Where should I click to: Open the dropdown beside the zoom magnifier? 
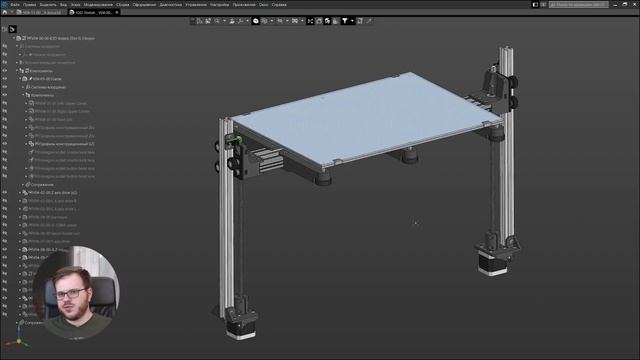point(224,21)
